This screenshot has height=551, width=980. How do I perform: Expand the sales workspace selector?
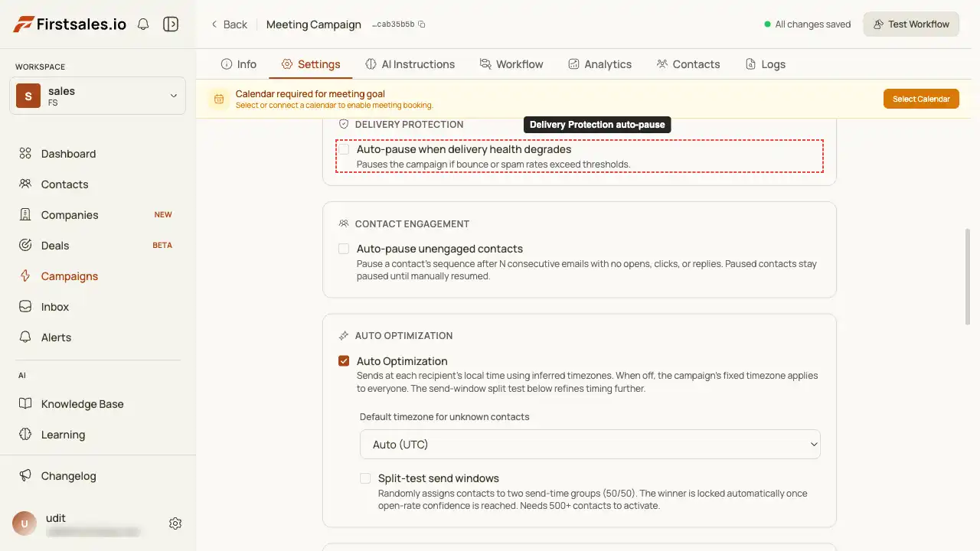[x=97, y=96]
